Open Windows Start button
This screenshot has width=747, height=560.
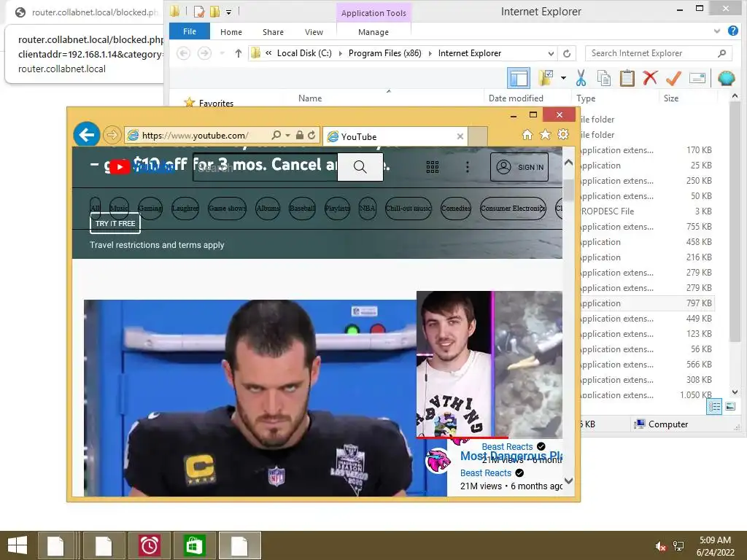click(18, 545)
